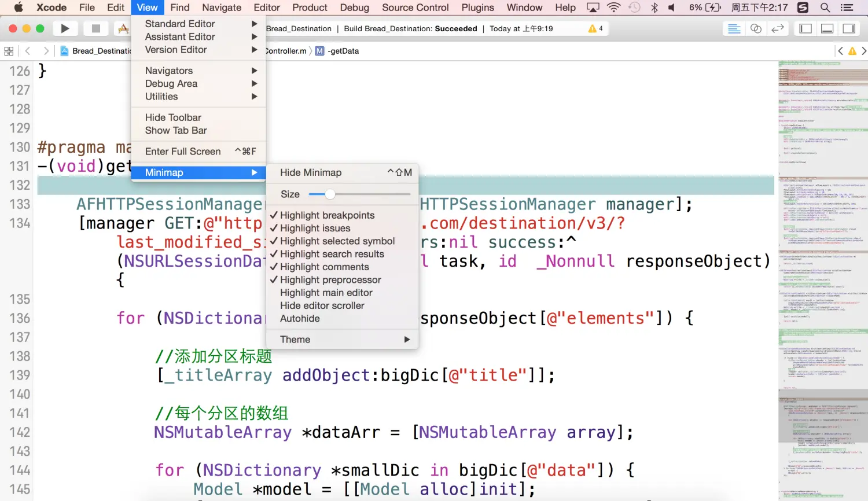Open the Minimap submenu item
Image resolution: width=868 pixels, height=501 pixels.
(x=198, y=172)
